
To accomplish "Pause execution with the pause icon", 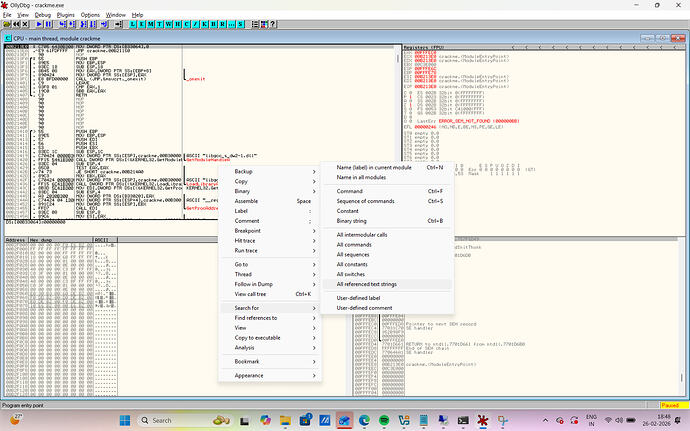I will tap(48, 24).
